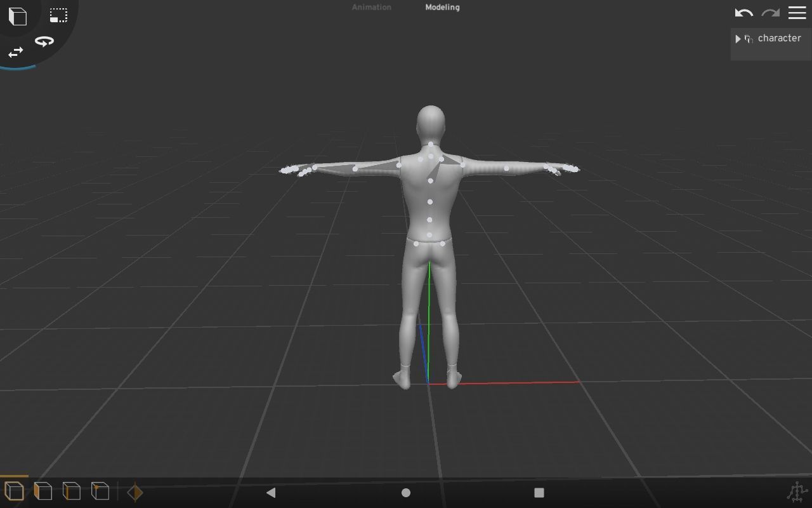
Task: Enable edge selection mode cube
Action: (x=71, y=491)
